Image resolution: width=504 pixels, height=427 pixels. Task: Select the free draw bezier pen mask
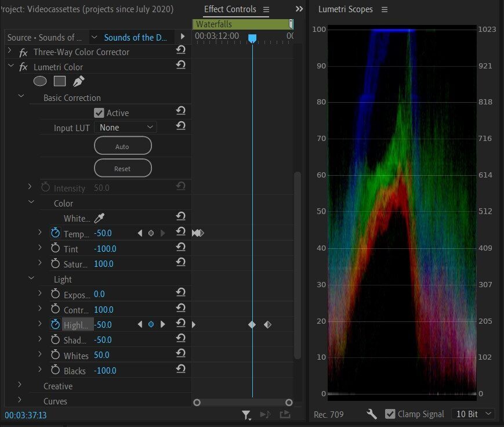78,81
